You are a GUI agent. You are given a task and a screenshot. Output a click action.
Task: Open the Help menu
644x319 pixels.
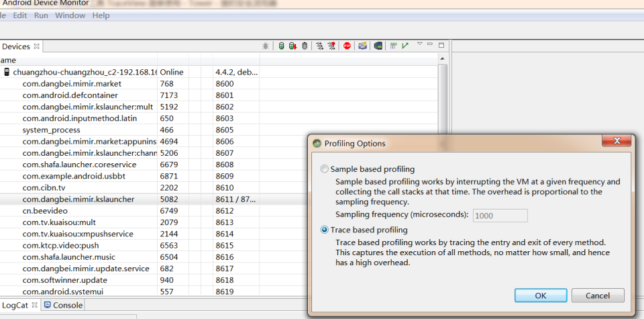tap(101, 15)
